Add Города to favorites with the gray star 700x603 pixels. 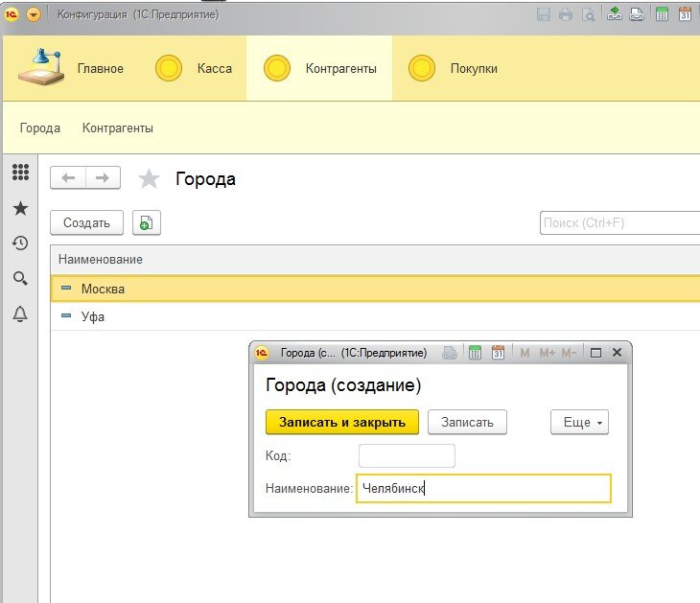click(x=149, y=179)
